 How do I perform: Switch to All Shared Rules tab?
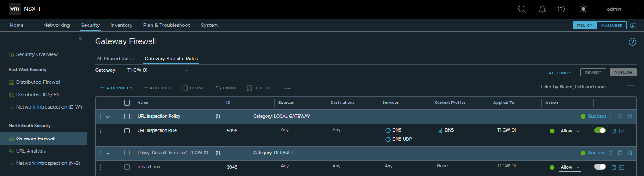point(115,59)
